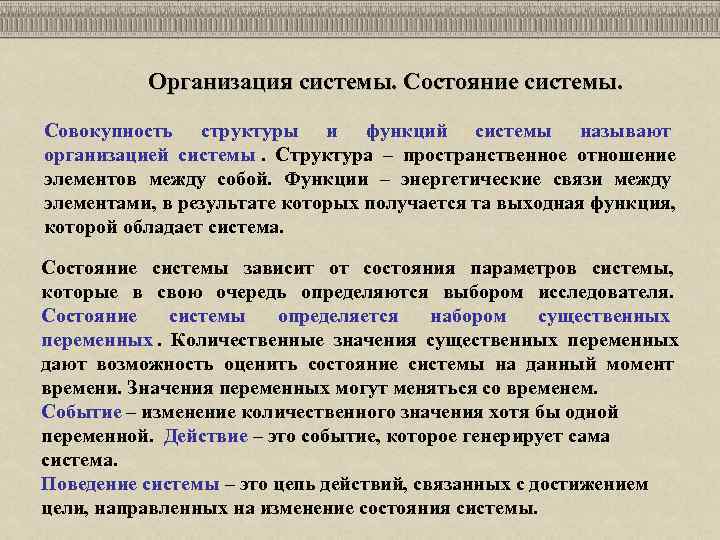Image resolution: width=720 pixels, height=540 pixels.
Task: Click the phrase «энергетические связи»
Action: tap(501, 180)
